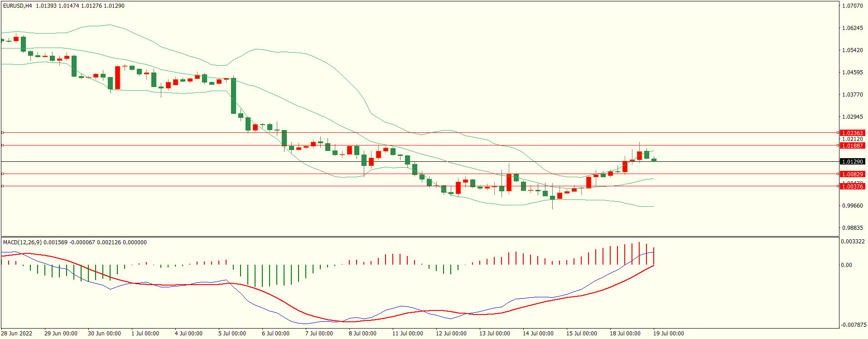Click the 1 Jul 00:00 date label
Image resolution: width=868 pixels, height=339 pixels.
pos(145,334)
